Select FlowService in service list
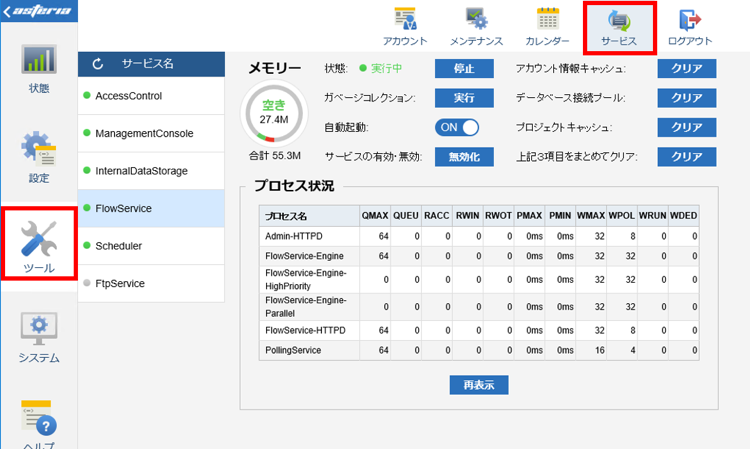The image size is (750, 449). (x=151, y=208)
